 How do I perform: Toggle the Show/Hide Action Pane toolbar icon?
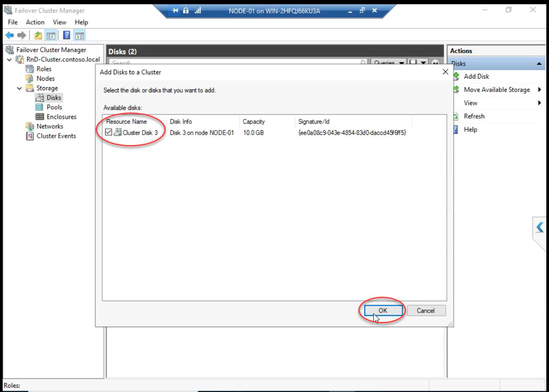79,35
